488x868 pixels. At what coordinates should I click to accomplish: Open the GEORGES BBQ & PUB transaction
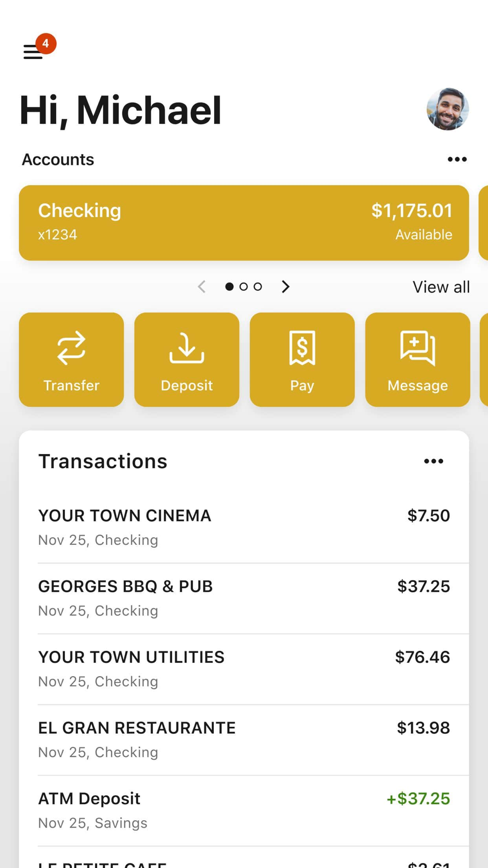point(244,598)
